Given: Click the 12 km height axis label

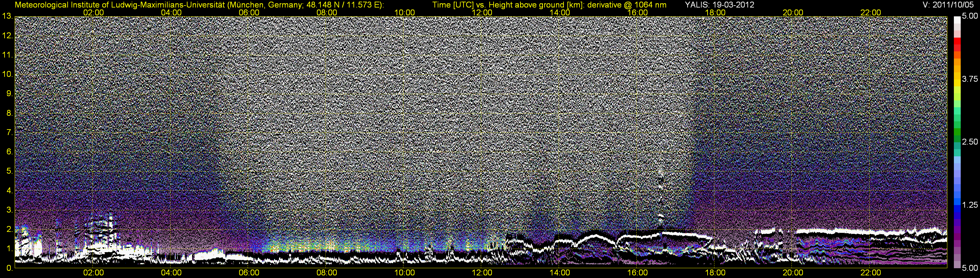Looking at the screenshot, I should [7, 36].
